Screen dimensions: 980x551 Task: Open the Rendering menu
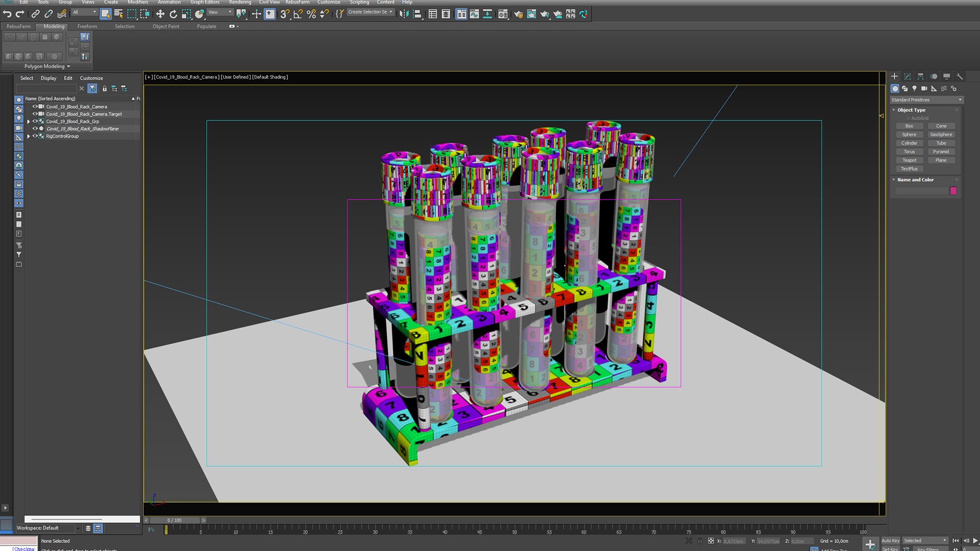240,3
